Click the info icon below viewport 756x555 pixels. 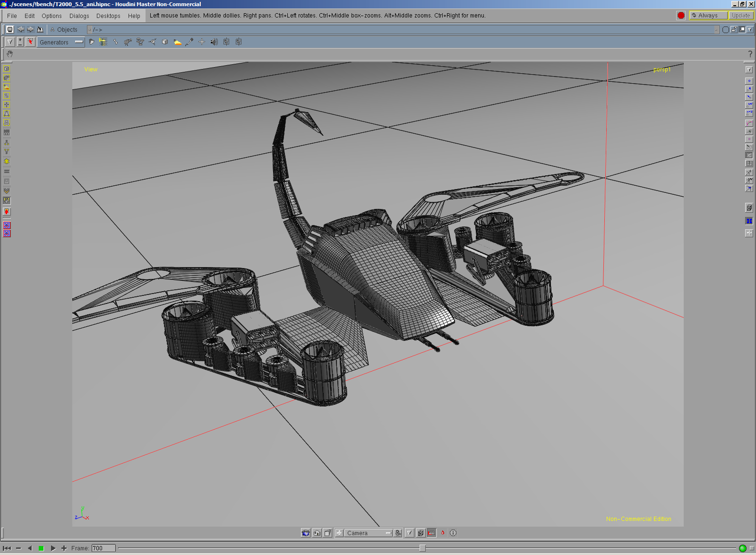pos(453,533)
